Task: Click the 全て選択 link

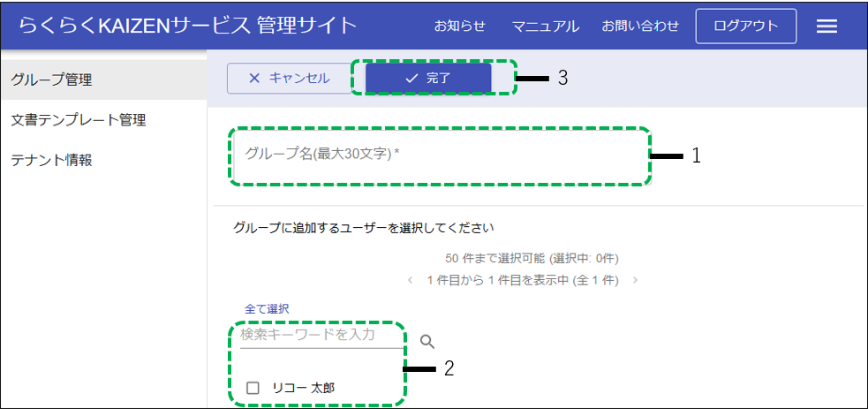Action: [267, 309]
